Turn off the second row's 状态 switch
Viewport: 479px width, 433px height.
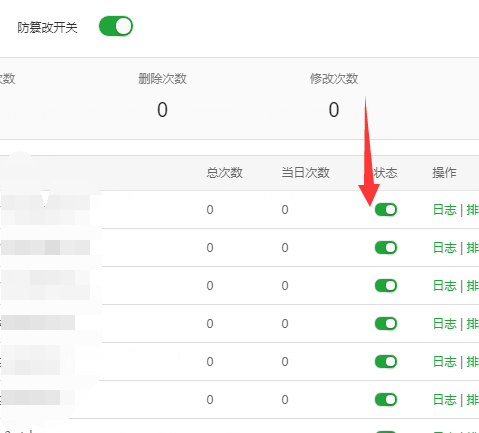pyautogui.click(x=386, y=248)
